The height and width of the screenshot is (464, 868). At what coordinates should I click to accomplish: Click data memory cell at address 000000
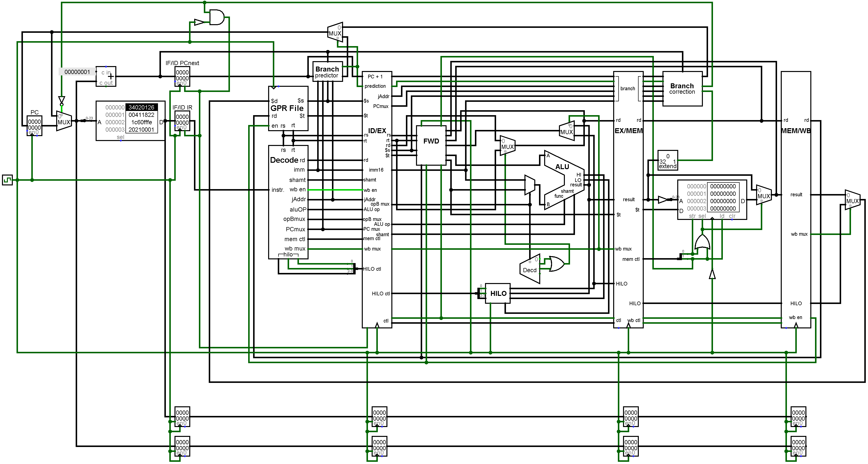[723, 186]
